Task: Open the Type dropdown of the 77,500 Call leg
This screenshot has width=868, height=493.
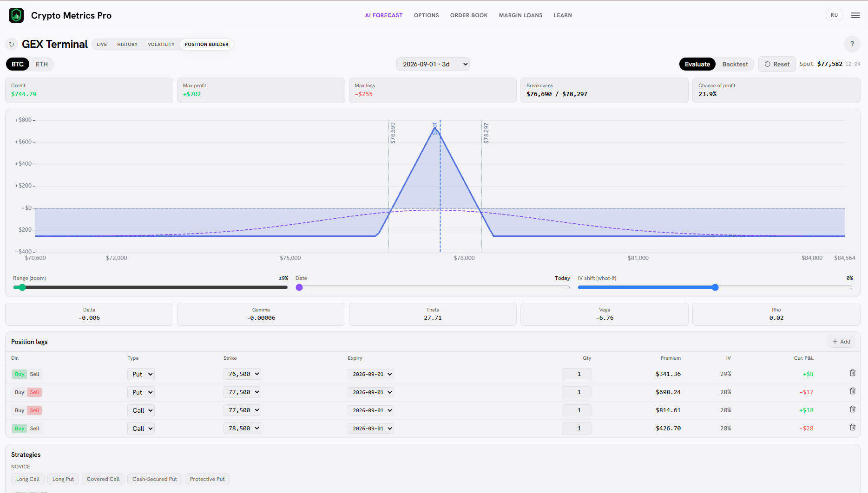Action: tap(141, 410)
